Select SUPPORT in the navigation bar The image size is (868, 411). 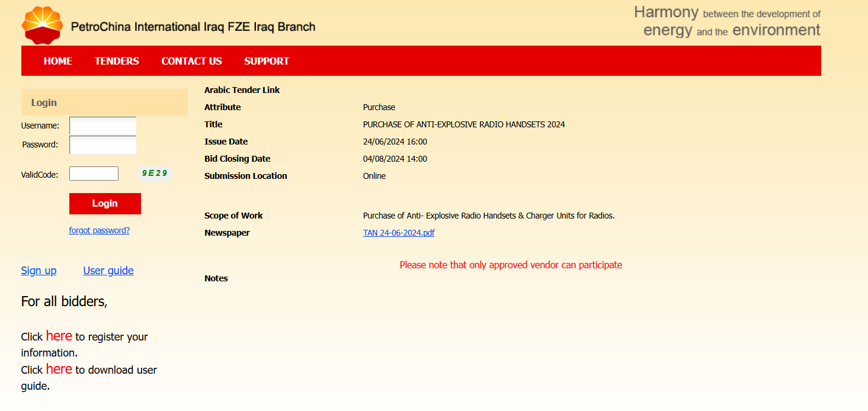(267, 61)
